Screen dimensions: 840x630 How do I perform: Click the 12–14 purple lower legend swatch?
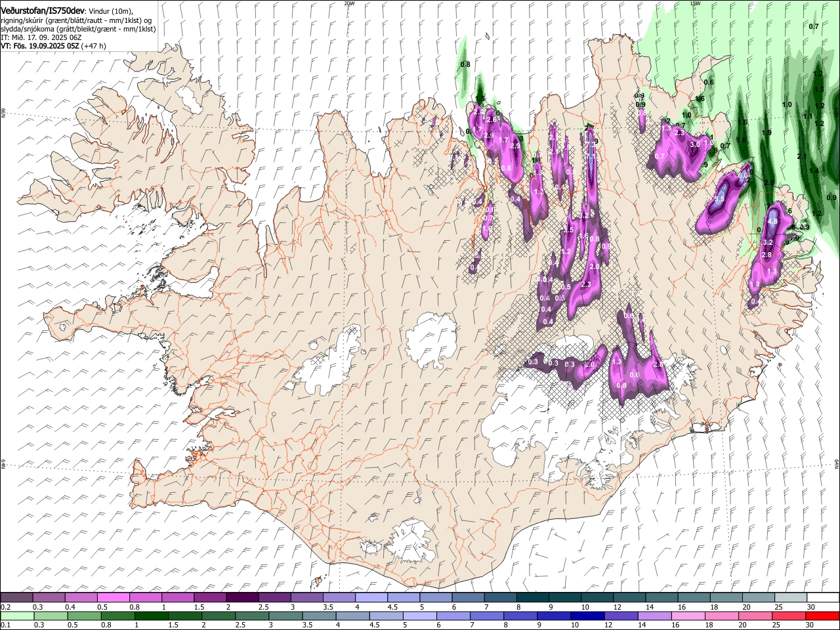click(621, 616)
